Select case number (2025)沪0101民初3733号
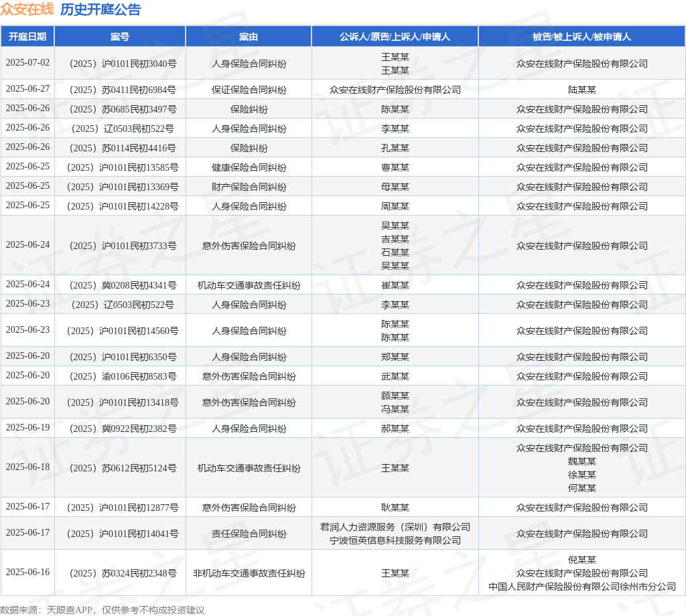686x616 pixels. (120, 246)
